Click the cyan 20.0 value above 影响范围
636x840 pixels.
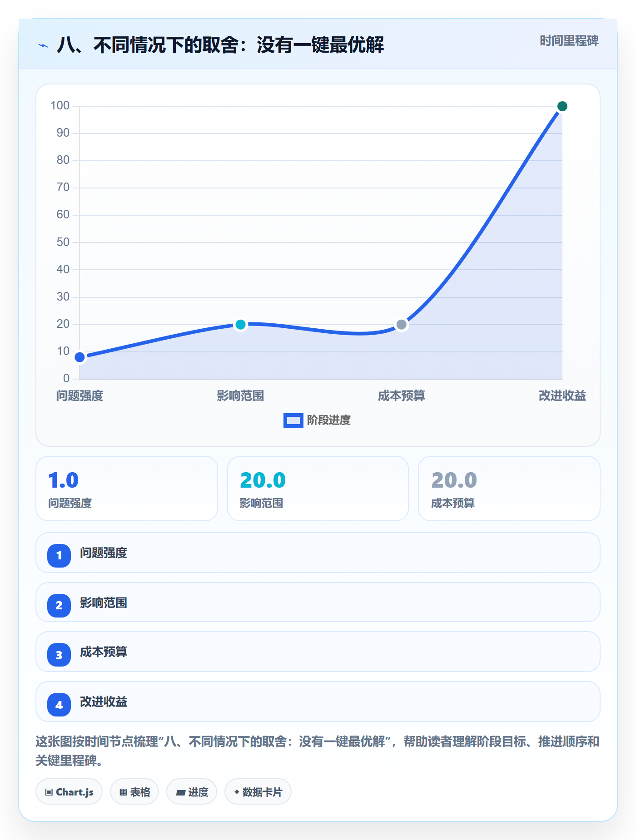click(263, 480)
